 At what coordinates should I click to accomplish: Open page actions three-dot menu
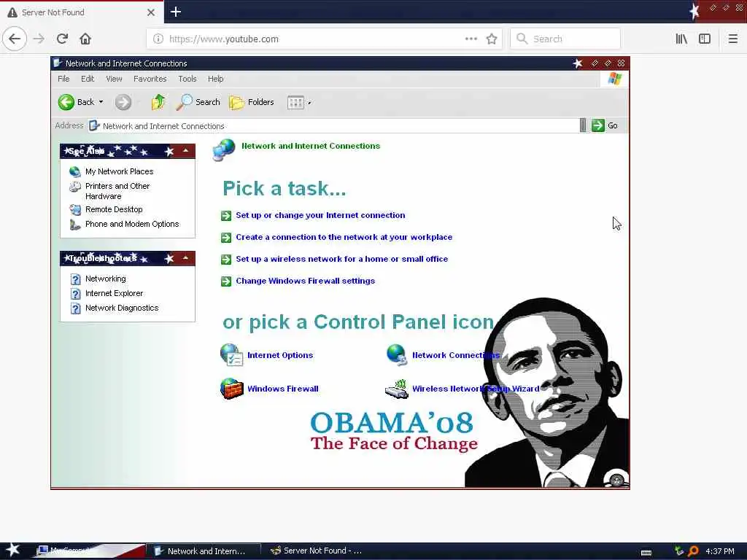(471, 39)
